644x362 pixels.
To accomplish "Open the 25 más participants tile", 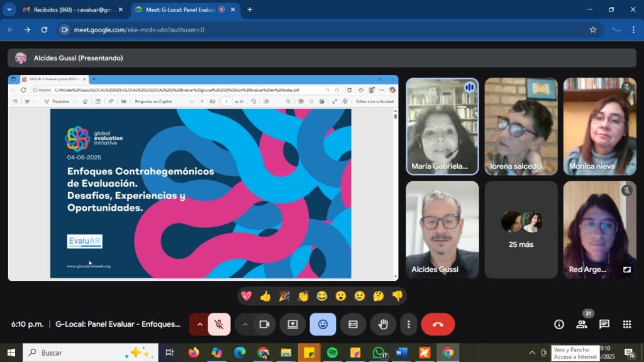I will click(521, 230).
